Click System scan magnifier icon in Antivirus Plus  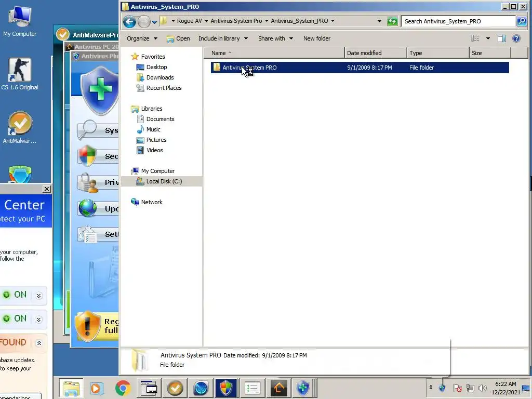(87, 129)
